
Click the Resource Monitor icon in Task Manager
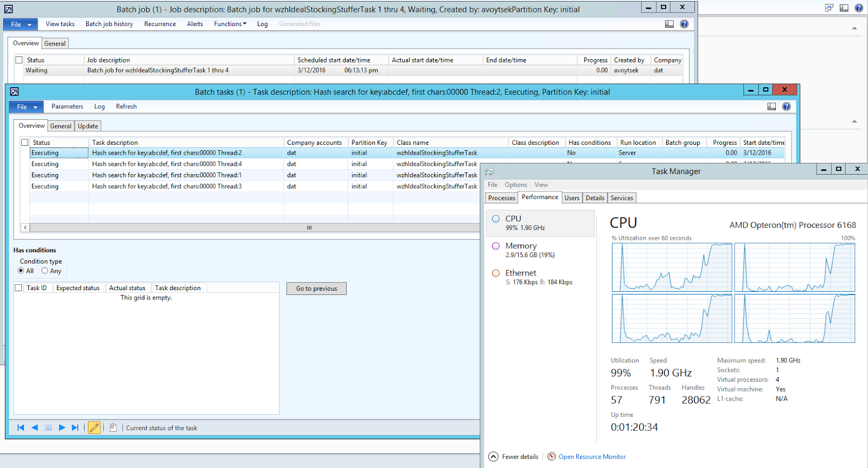[x=552, y=456]
